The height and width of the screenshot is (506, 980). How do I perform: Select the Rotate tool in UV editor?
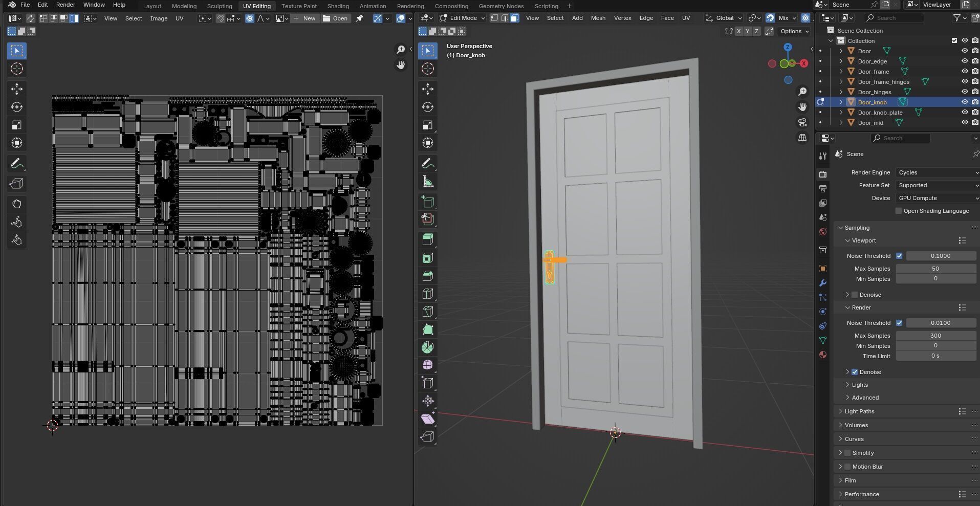tap(17, 107)
